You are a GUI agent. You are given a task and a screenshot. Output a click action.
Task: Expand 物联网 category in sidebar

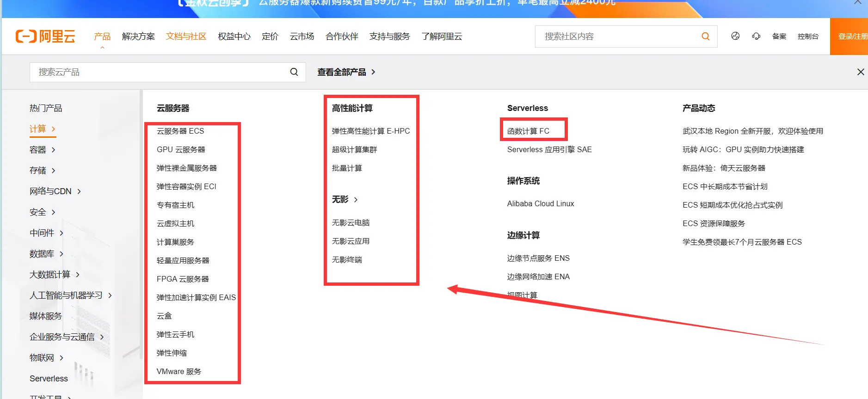[46, 358]
